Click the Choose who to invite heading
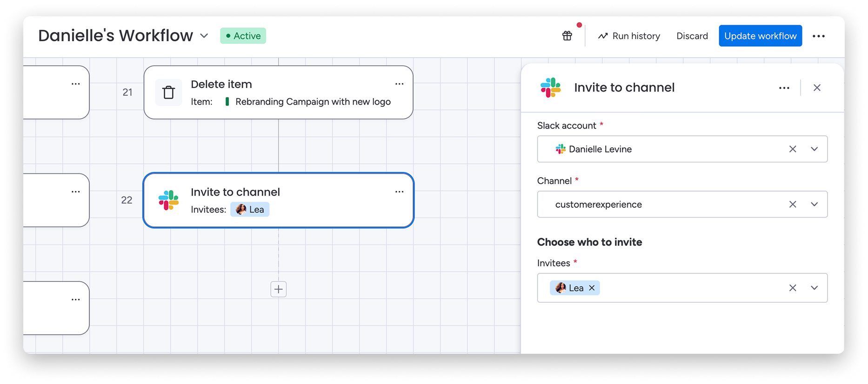The image size is (868, 384). click(x=589, y=242)
